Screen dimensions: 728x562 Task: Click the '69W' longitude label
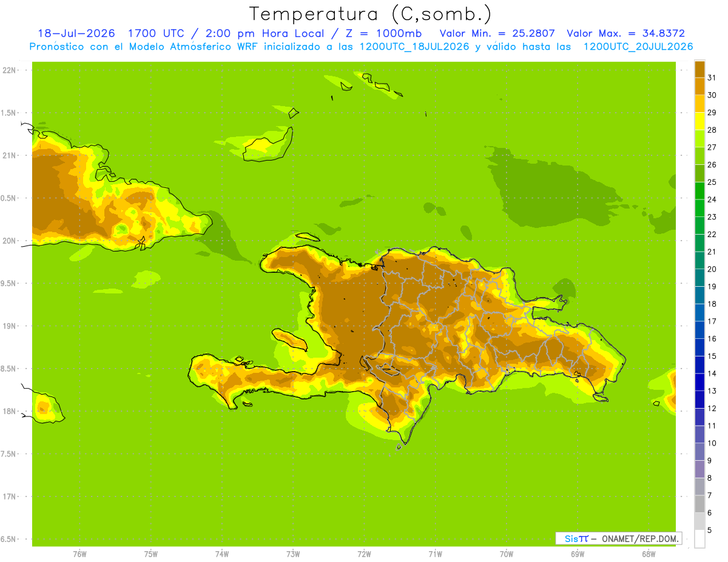pyautogui.click(x=578, y=554)
